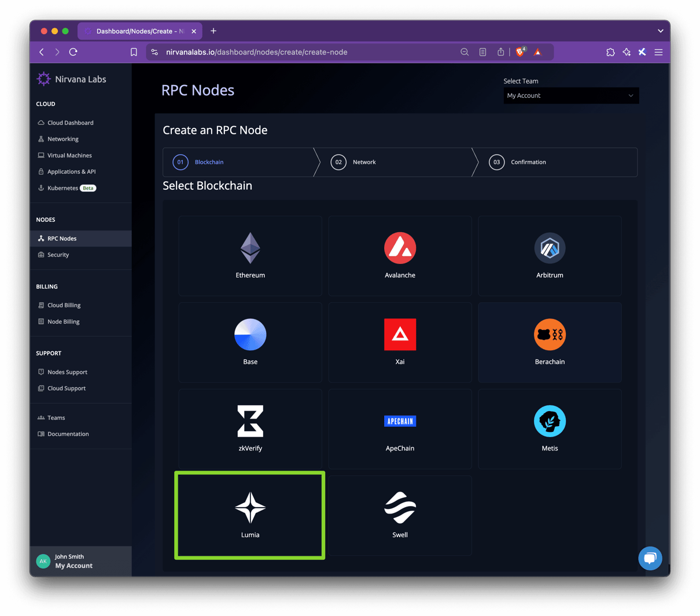Screen dimensions: 700x616
Task: Choose the Avalanche blockchain logo
Action: coord(400,248)
